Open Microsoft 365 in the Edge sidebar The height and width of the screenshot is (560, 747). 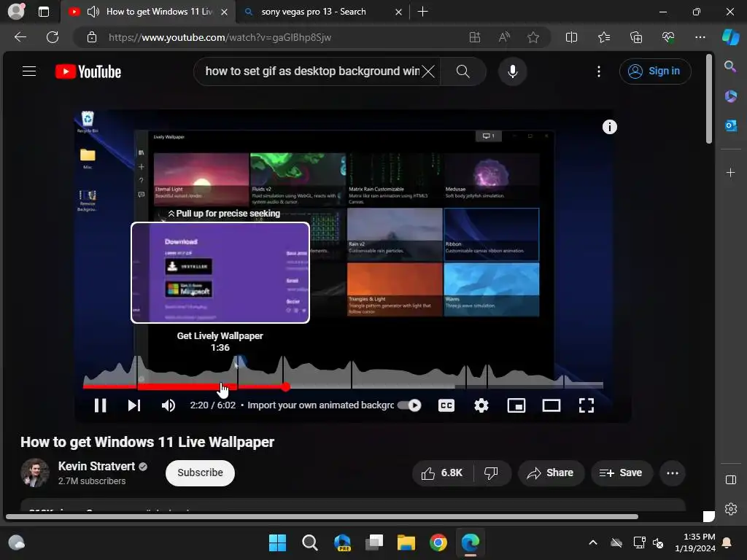coord(730,96)
